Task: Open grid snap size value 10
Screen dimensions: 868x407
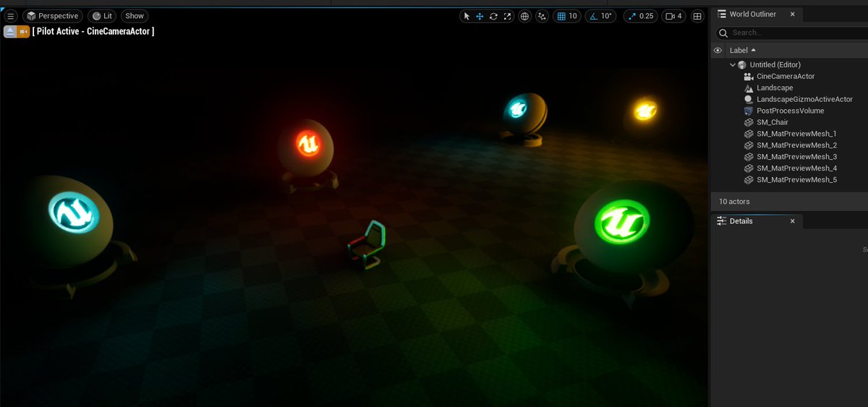Action: 573,16
